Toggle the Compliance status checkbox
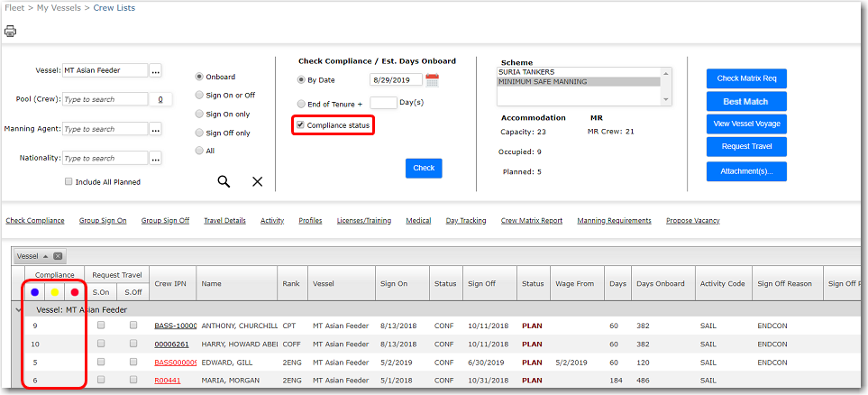 tap(301, 125)
